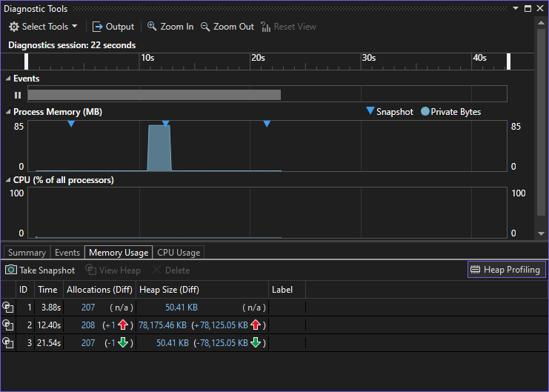Open Select Tools gear icon
The image size is (549, 392).
coord(13,27)
